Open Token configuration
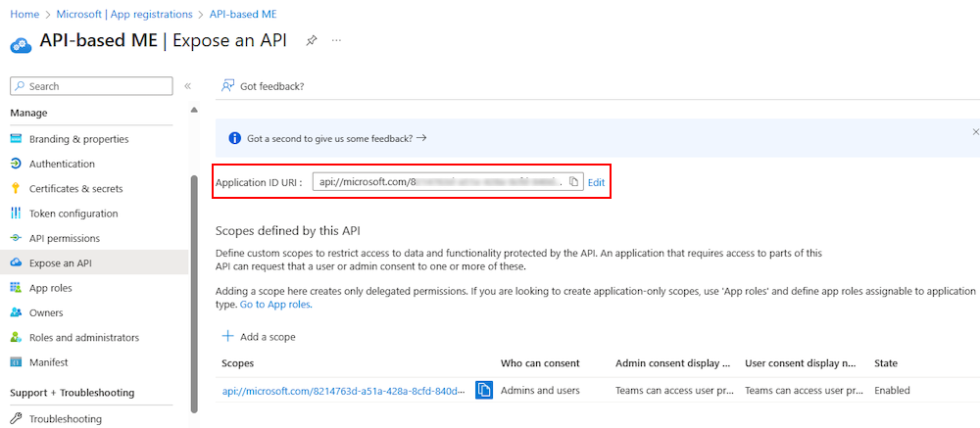The height and width of the screenshot is (428, 980). [x=73, y=214]
